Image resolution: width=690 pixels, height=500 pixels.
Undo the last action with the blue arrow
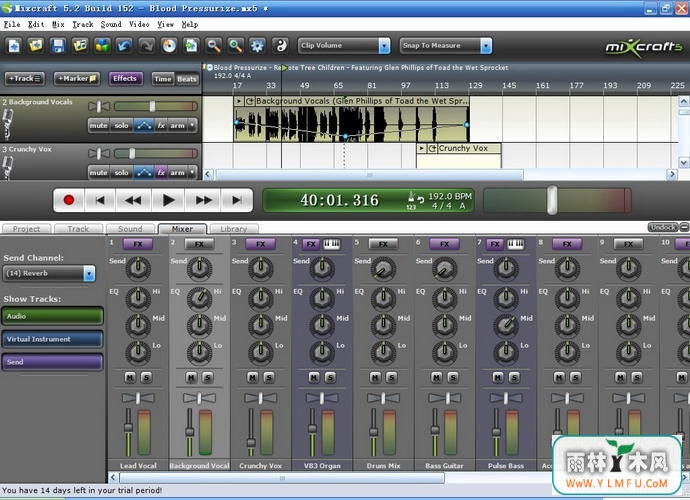pyautogui.click(x=125, y=46)
